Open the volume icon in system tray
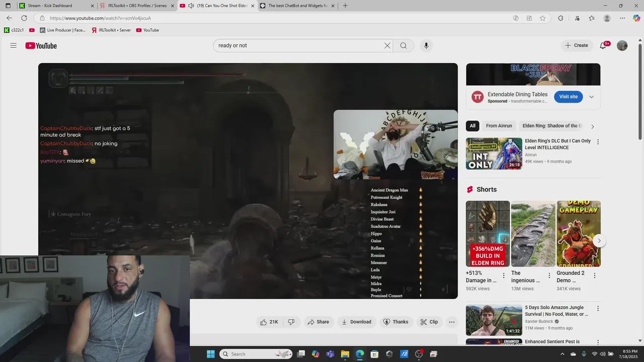This screenshot has width=644, height=362. (x=602, y=354)
